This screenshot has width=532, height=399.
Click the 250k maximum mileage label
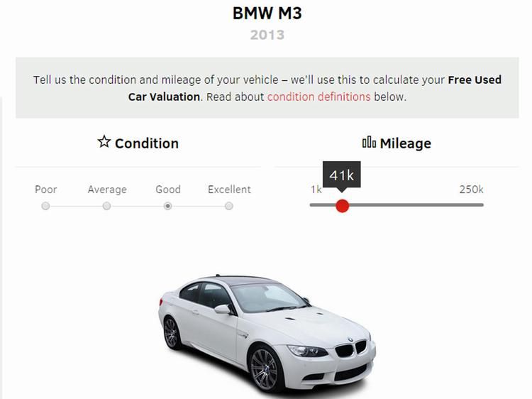[x=471, y=190]
